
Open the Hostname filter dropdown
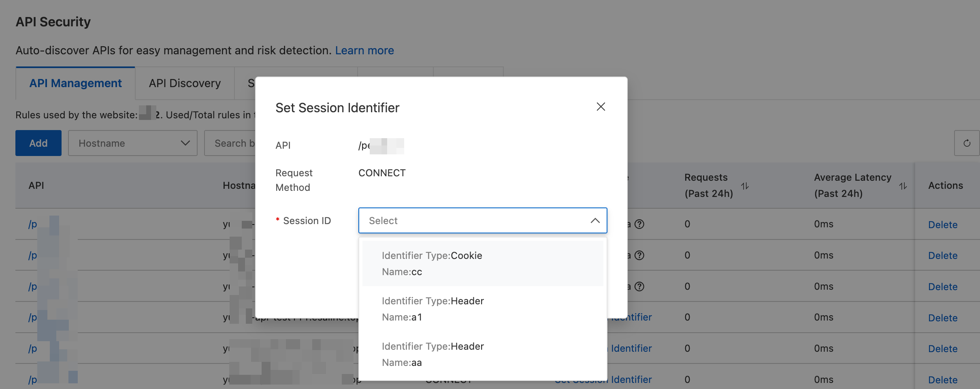pyautogui.click(x=132, y=143)
